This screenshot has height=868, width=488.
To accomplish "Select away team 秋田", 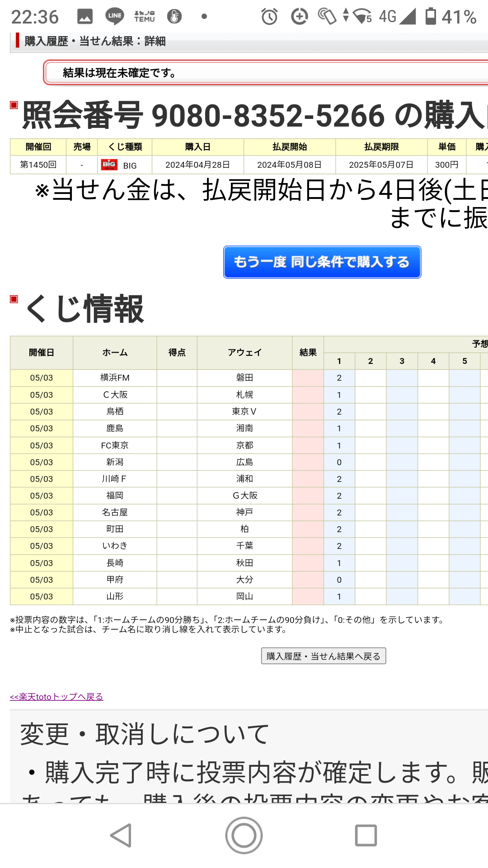I will point(244,563).
